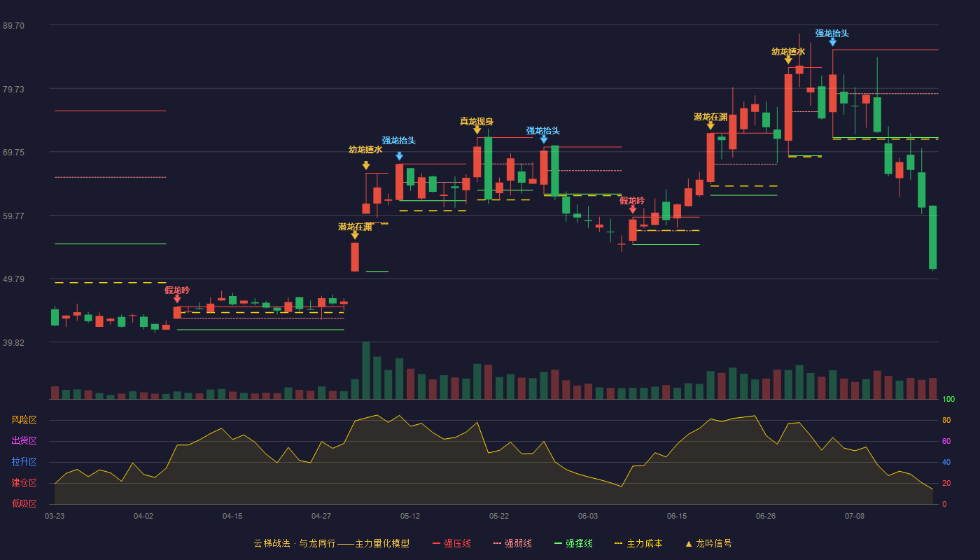Image resolution: width=980 pixels, height=560 pixels.
Task: Click the 06-03 date axis label
Action: click(588, 516)
